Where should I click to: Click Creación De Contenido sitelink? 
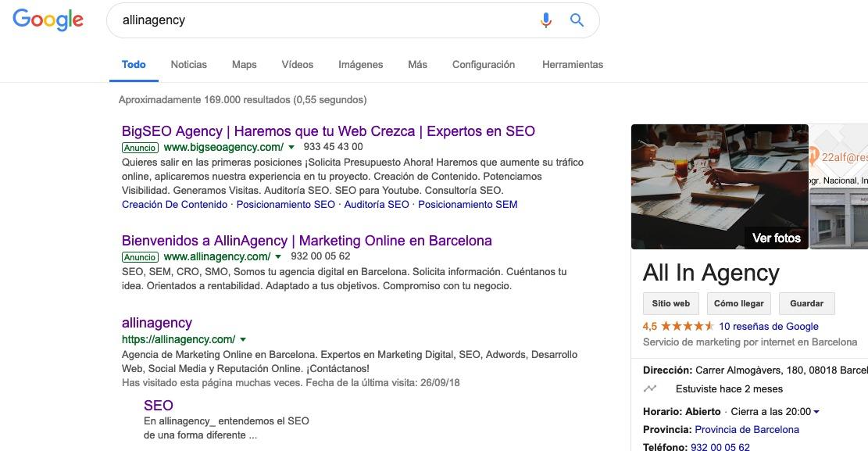point(174,205)
